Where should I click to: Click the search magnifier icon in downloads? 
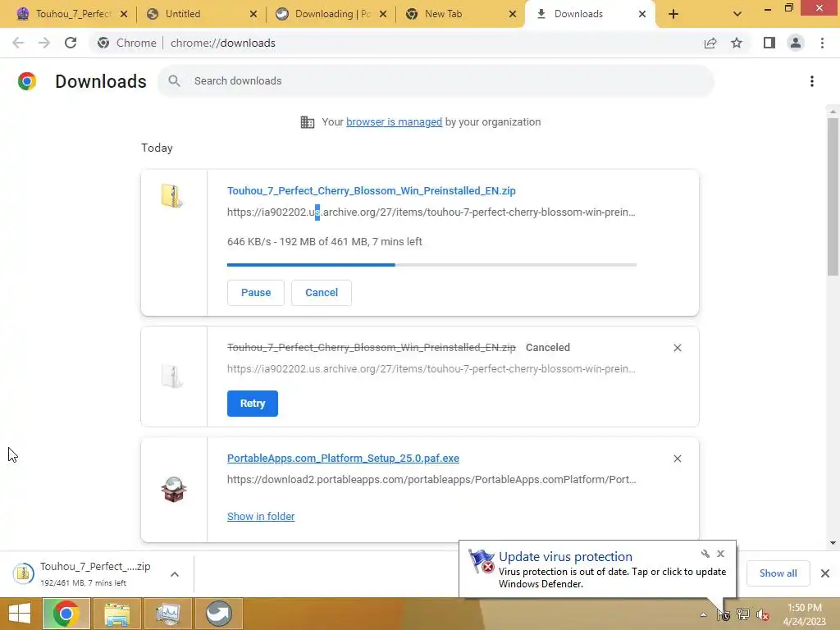(174, 81)
